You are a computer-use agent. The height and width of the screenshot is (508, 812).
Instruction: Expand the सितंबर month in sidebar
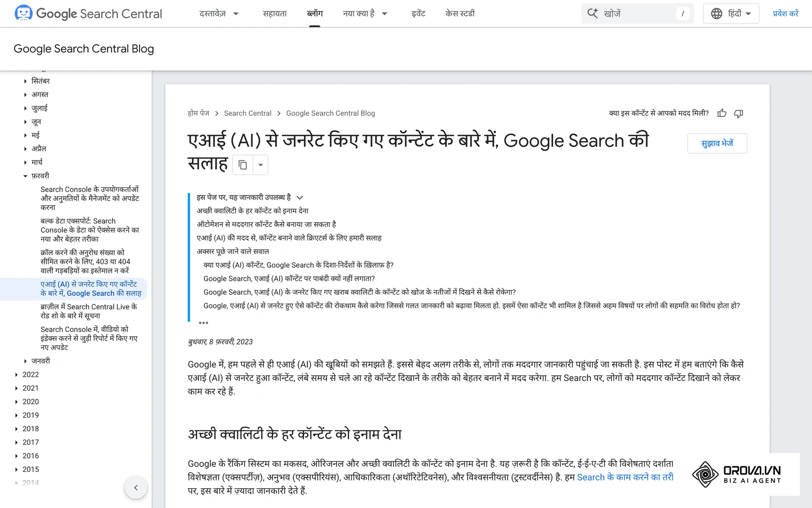coord(25,81)
